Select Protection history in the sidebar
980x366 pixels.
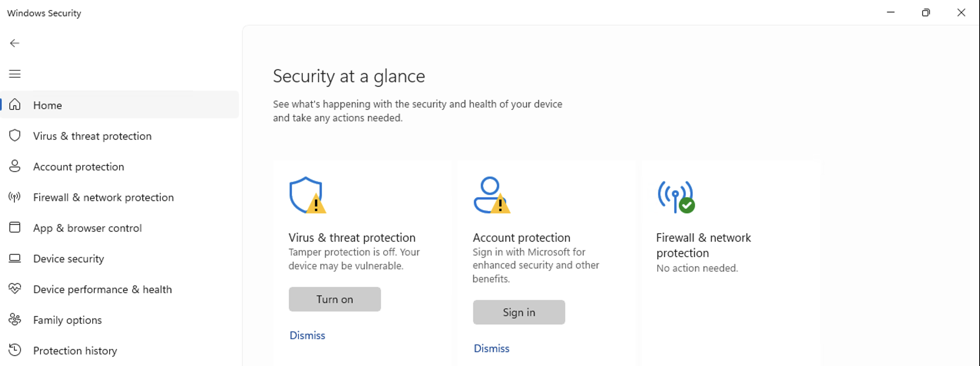pos(75,351)
